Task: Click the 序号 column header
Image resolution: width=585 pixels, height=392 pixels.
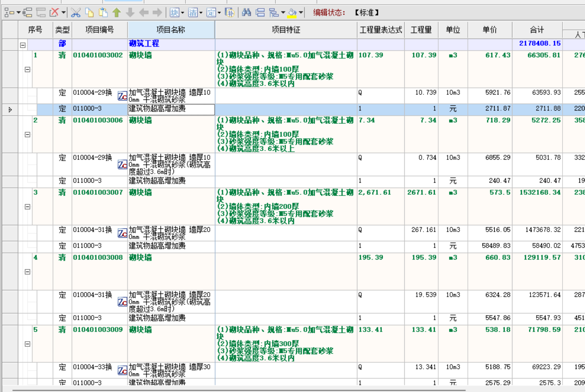Action: click(x=36, y=30)
